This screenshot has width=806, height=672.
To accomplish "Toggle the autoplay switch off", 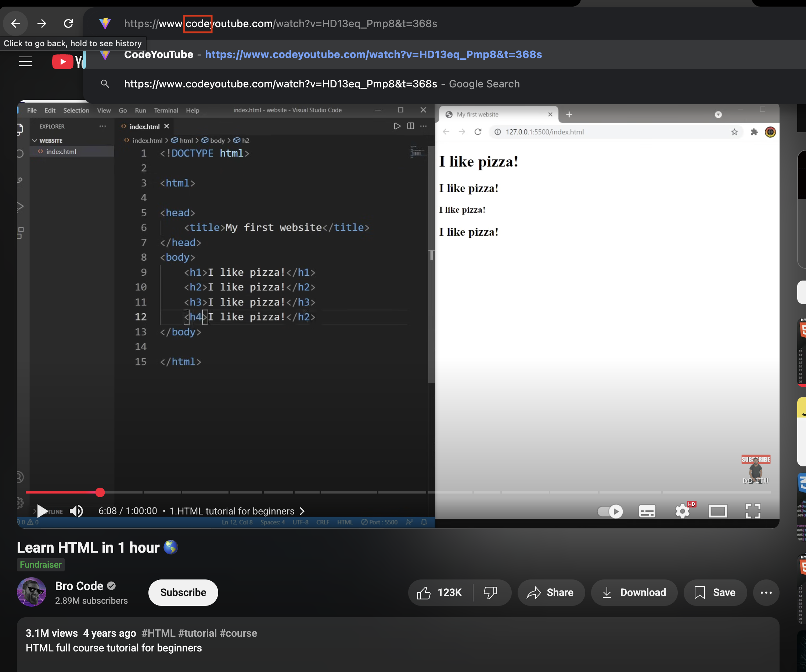I will point(610,511).
